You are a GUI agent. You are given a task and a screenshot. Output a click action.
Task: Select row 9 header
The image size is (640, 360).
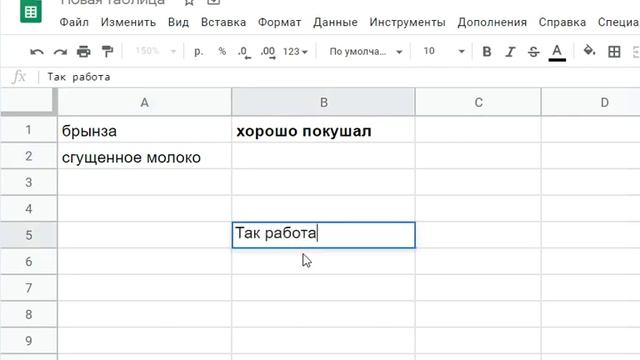pos(29,340)
